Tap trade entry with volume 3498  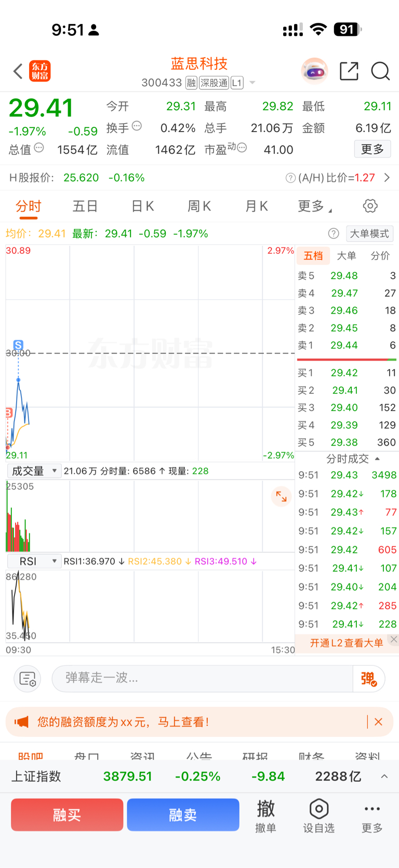coord(347,475)
